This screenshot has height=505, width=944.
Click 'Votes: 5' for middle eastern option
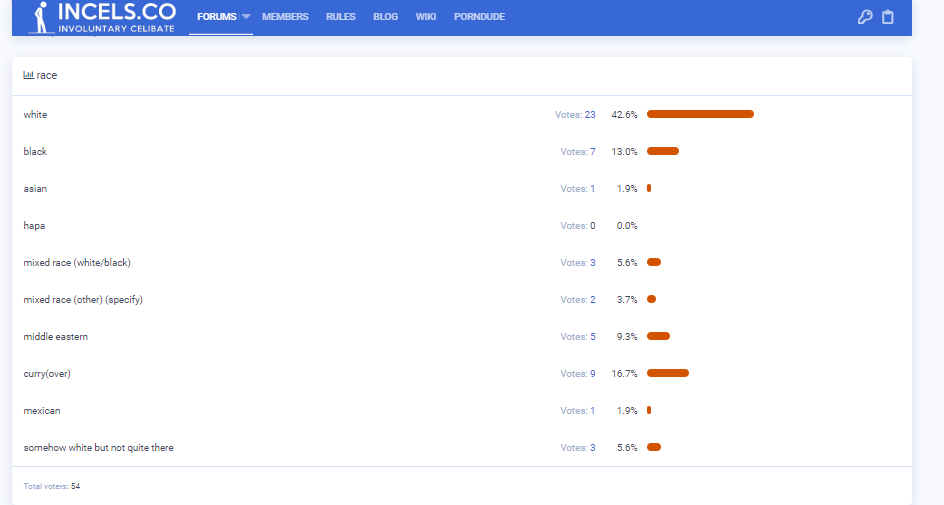click(577, 337)
